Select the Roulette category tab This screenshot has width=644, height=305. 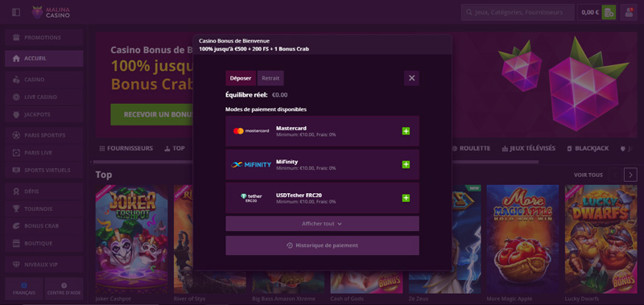pos(471,148)
